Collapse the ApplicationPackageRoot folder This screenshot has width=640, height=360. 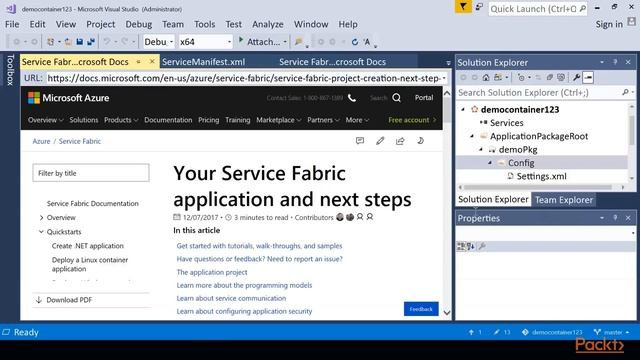click(x=472, y=136)
